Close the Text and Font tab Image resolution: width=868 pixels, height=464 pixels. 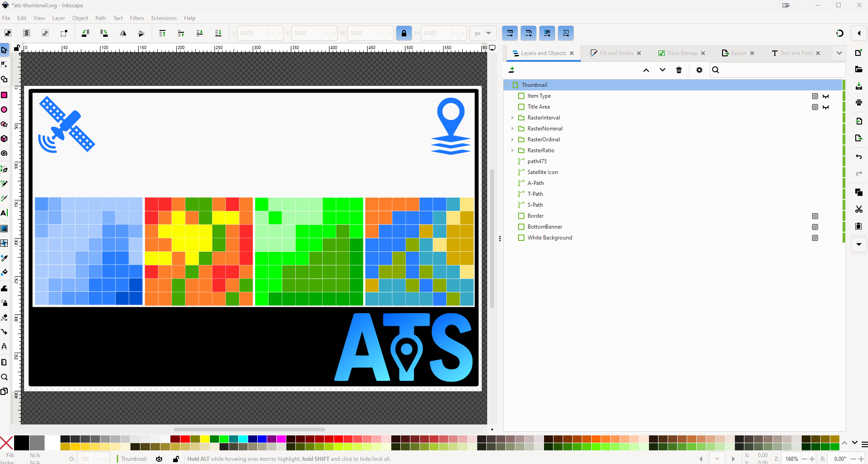click(x=818, y=53)
